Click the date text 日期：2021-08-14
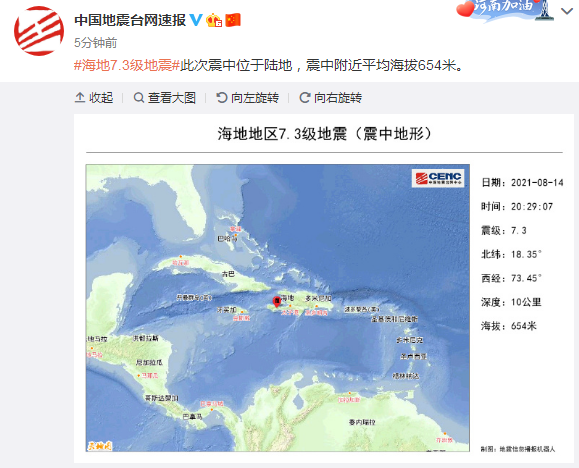 pos(522,182)
